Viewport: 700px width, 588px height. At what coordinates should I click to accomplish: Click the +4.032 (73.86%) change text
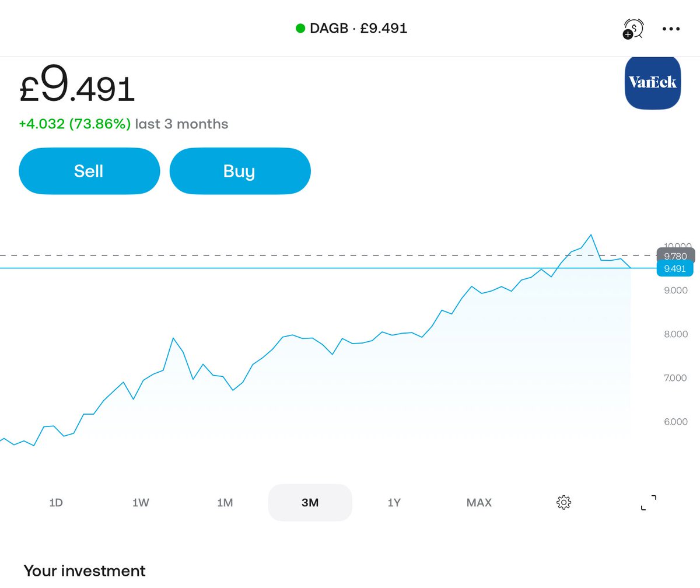tap(75, 124)
